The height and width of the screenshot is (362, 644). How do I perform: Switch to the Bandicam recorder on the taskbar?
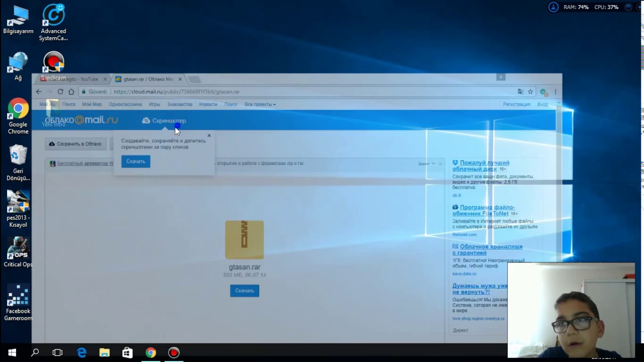tap(174, 352)
